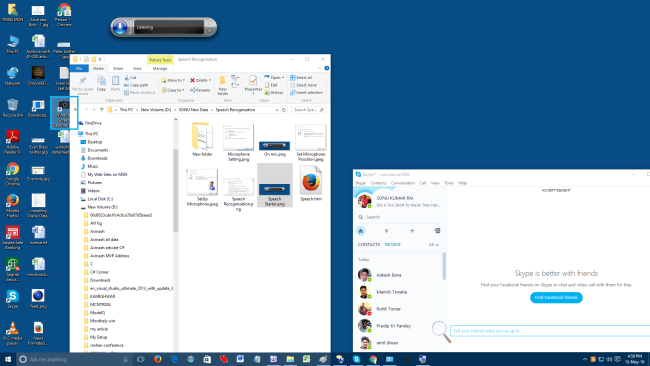Select the On mic.png file
This screenshot has width=650, height=366.
[274, 148]
